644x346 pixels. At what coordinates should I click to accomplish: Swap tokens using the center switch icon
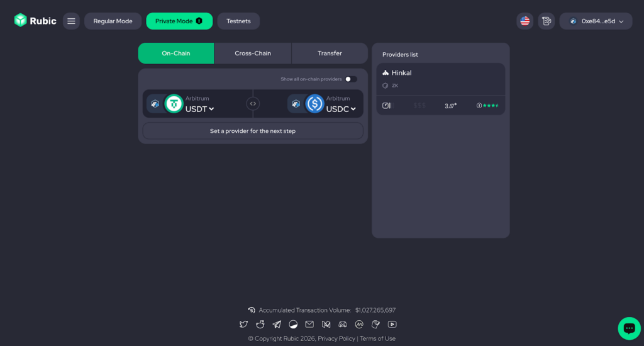tap(253, 104)
